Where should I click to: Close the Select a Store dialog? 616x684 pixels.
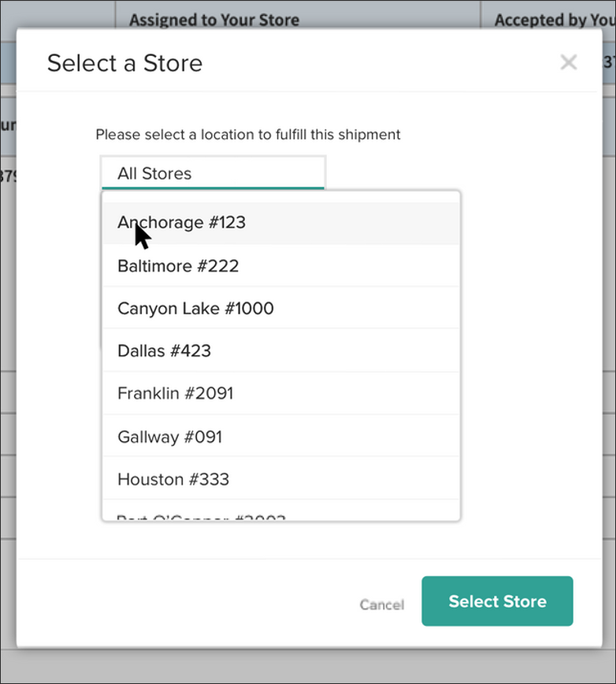click(569, 62)
